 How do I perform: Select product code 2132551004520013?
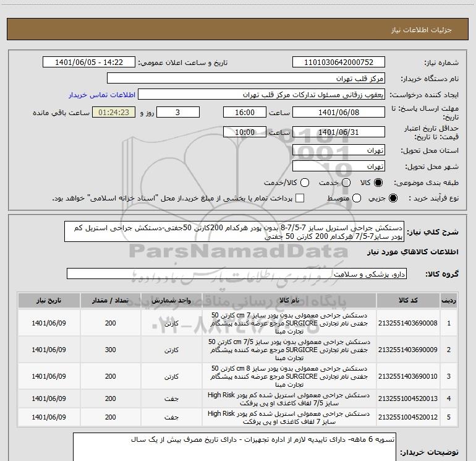[408, 399]
